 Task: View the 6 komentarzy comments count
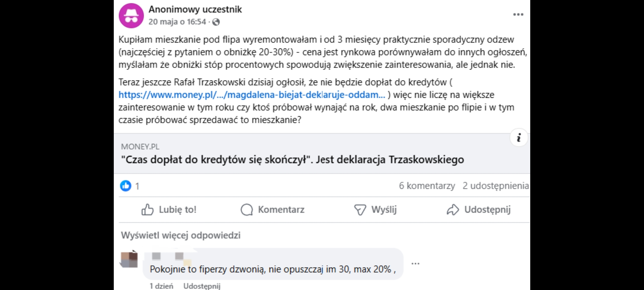[x=427, y=186]
